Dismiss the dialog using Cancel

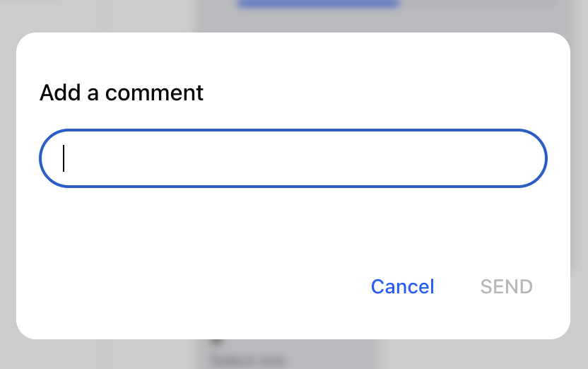(x=402, y=286)
